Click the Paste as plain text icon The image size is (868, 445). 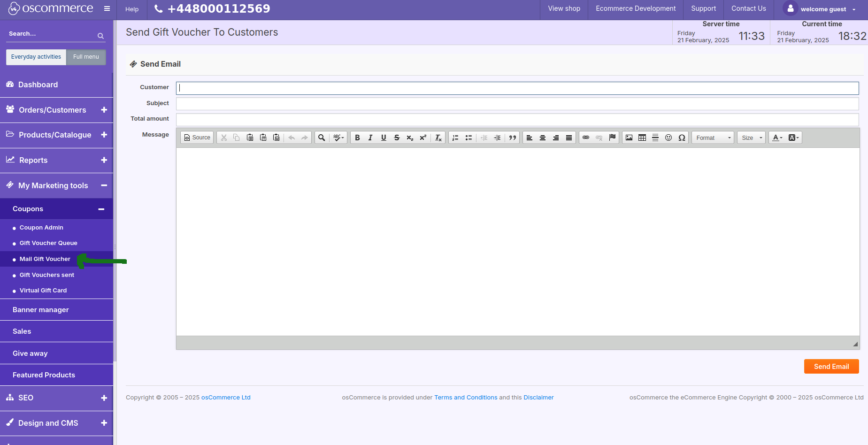263,138
